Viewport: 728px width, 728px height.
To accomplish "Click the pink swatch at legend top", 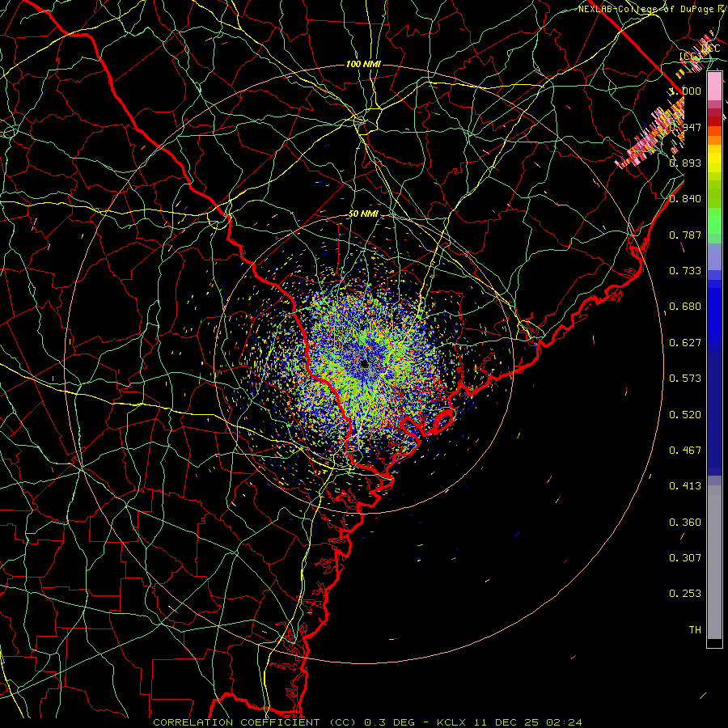I will pyautogui.click(x=714, y=87).
